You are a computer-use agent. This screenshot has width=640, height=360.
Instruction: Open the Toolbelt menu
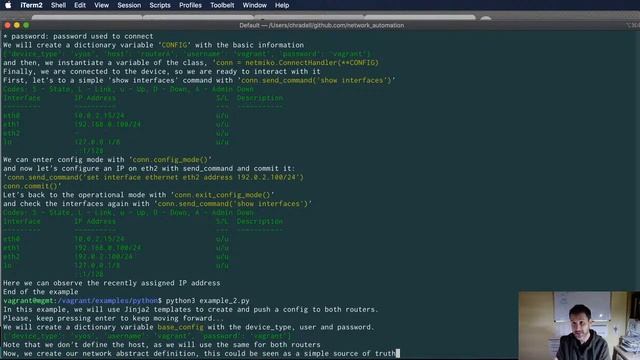click(222, 5)
